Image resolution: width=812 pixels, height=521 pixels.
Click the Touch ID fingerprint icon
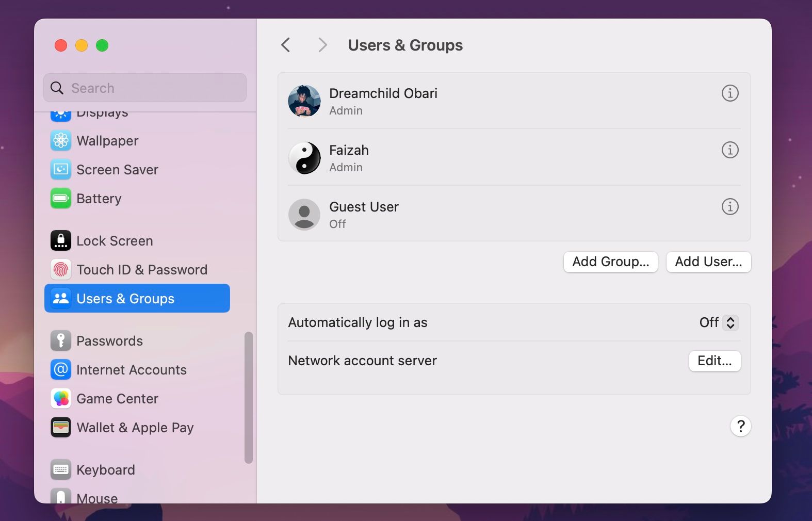[61, 270]
